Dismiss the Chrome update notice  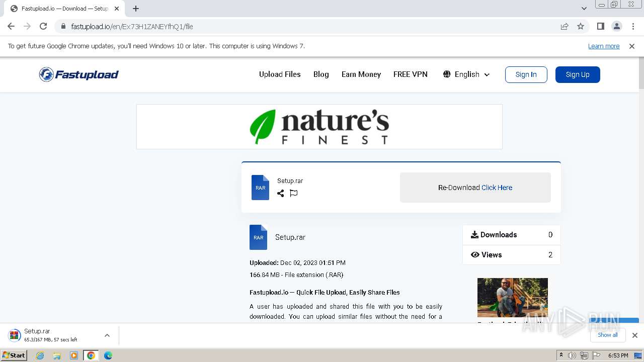[631, 46]
